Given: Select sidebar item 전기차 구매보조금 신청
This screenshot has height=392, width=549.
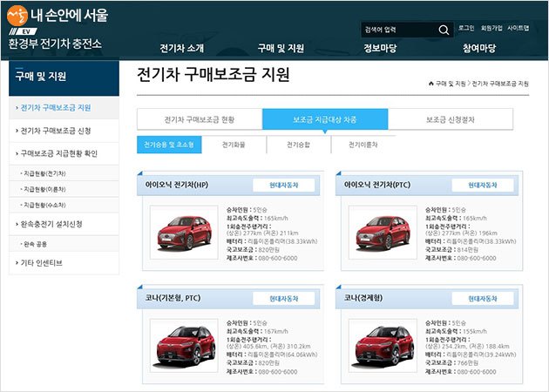Looking at the screenshot, I should [x=64, y=131].
